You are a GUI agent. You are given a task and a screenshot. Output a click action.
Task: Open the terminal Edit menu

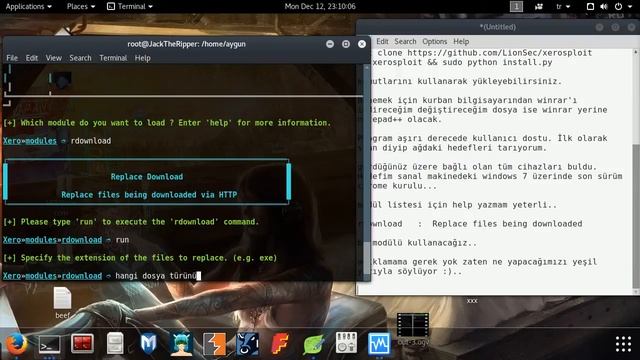click(31, 58)
